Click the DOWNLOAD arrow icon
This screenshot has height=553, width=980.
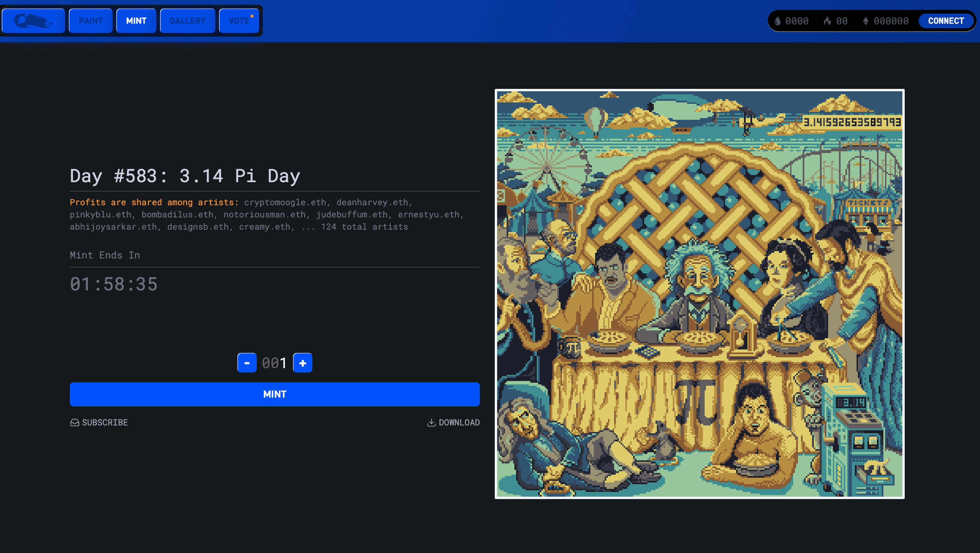point(431,422)
